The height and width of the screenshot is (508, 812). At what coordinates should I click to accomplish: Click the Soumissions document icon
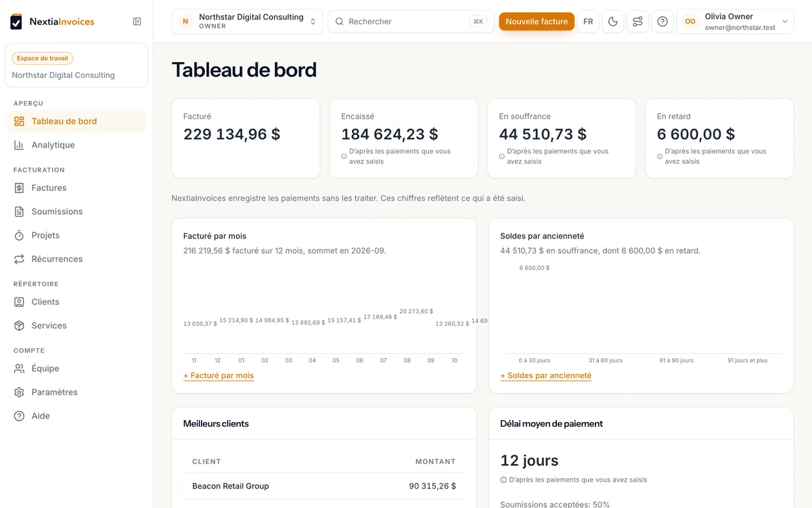[x=19, y=211]
